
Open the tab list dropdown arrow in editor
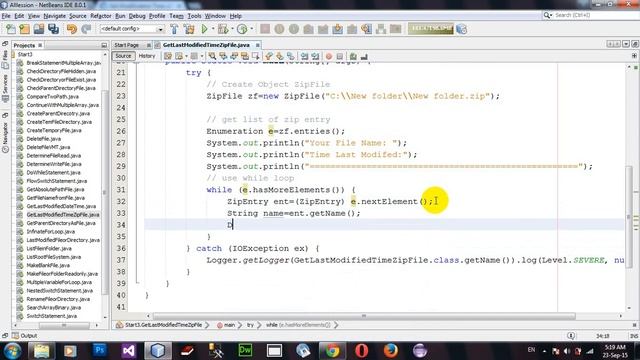626,44
